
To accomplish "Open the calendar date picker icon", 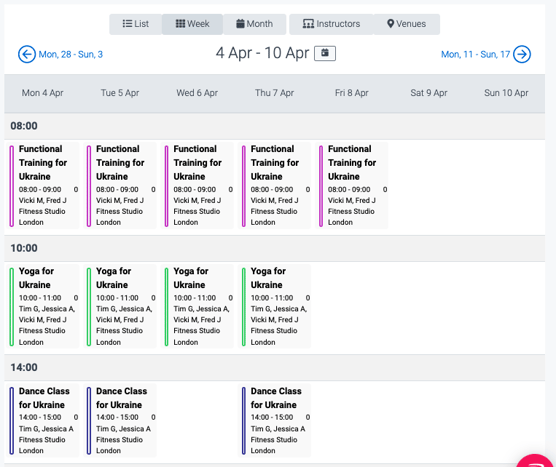I will [x=325, y=53].
